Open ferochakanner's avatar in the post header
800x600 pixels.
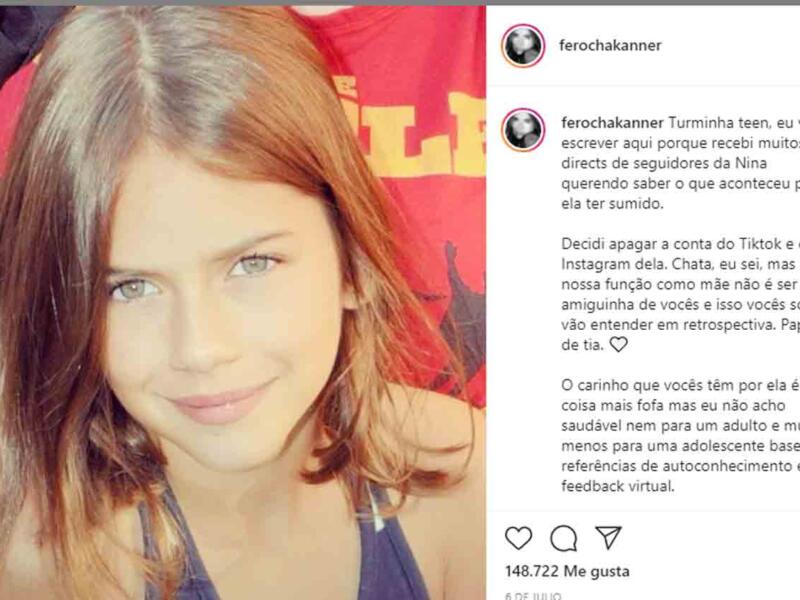click(x=523, y=45)
